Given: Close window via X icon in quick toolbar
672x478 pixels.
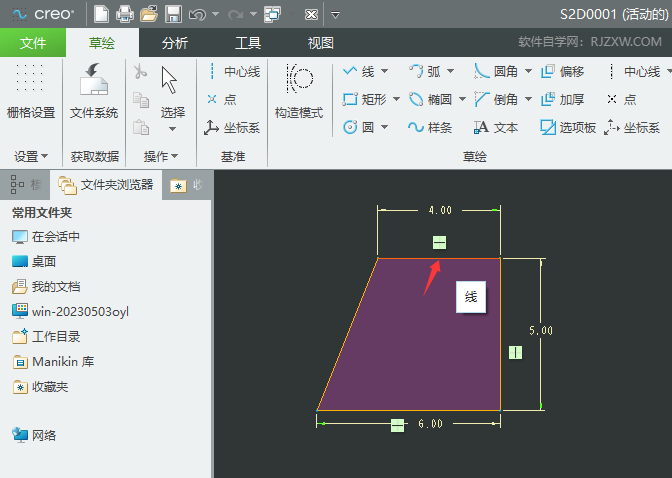Looking at the screenshot, I should pos(311,15).
